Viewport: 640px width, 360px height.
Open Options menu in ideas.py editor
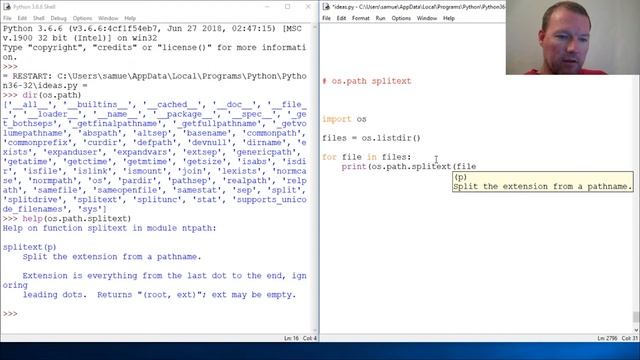tap(401, 18)
